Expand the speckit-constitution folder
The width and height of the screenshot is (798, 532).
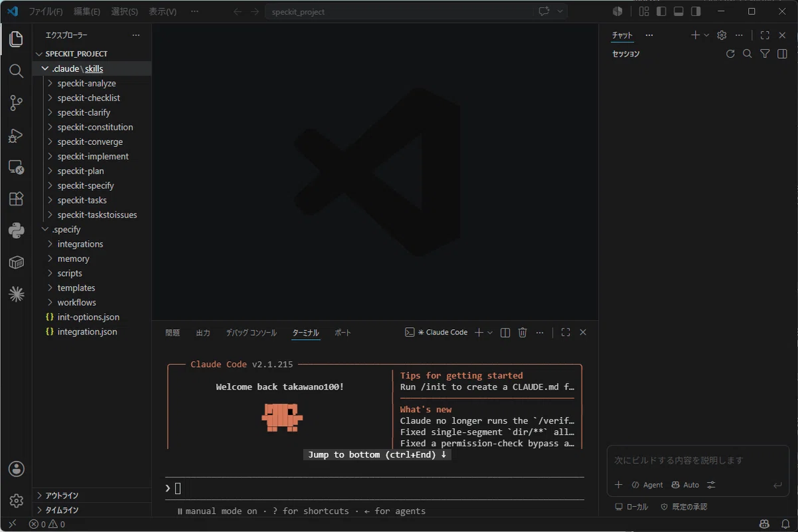92,127
